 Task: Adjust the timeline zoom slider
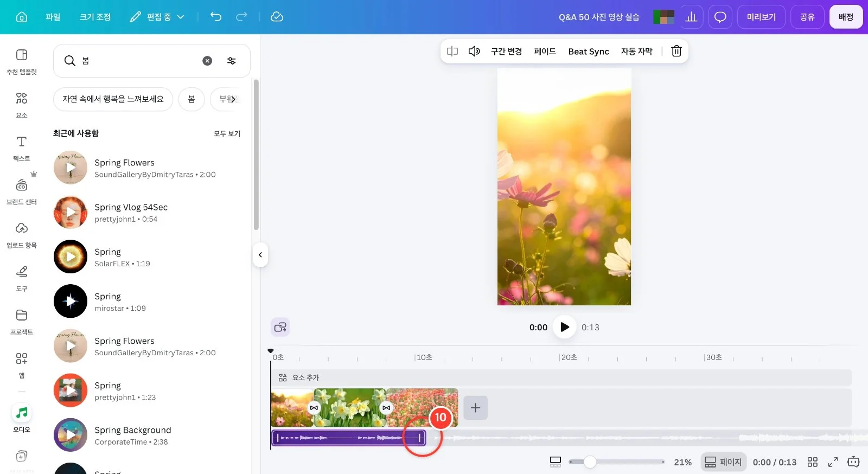(x=590, y=462)
